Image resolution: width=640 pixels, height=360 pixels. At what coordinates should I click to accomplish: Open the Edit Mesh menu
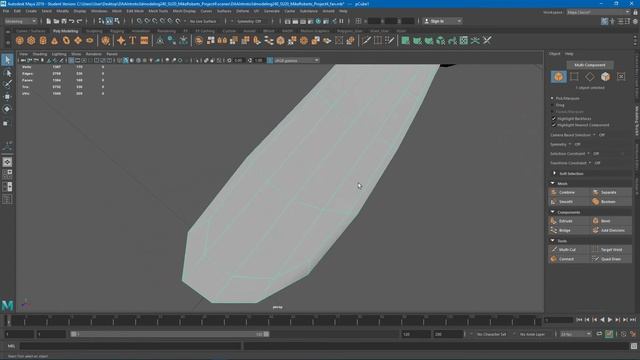pyautogui.click(x=135, y=11)
